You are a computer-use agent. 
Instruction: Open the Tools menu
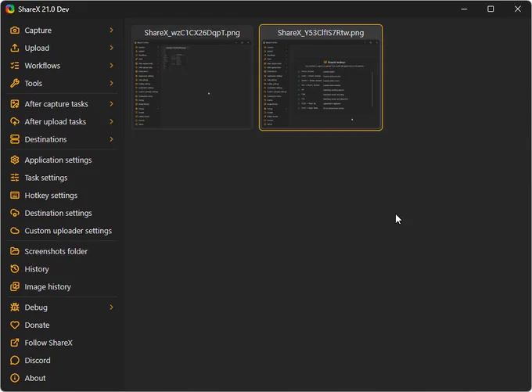(62, 83)
